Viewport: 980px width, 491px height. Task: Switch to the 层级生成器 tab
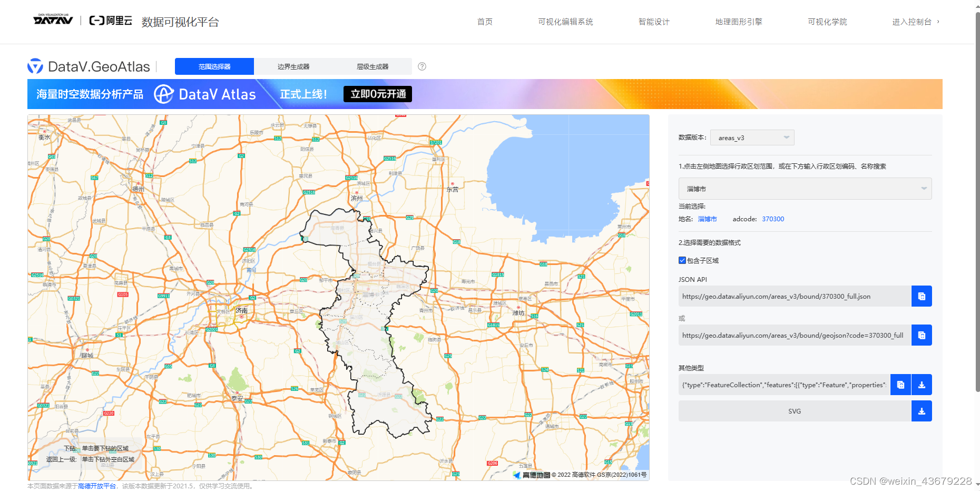click(x=373, y=66)
